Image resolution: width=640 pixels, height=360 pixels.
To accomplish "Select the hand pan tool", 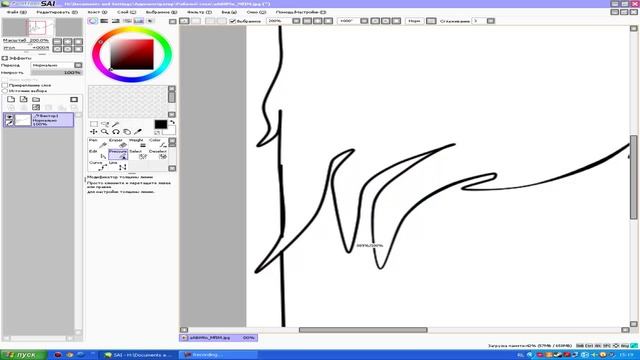I will pyautogui.click(x=127, y=132).
